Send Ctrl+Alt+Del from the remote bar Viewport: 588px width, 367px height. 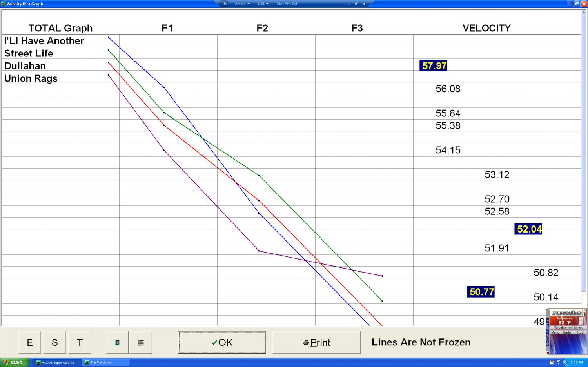[x=287, y=4]
